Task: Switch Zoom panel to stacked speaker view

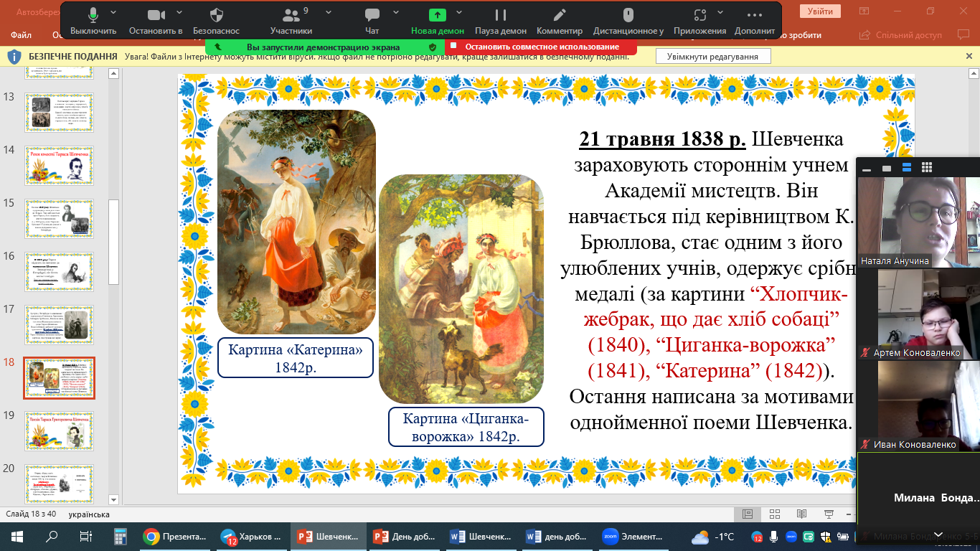Action: pyautogui.click(x=906, y=168)
